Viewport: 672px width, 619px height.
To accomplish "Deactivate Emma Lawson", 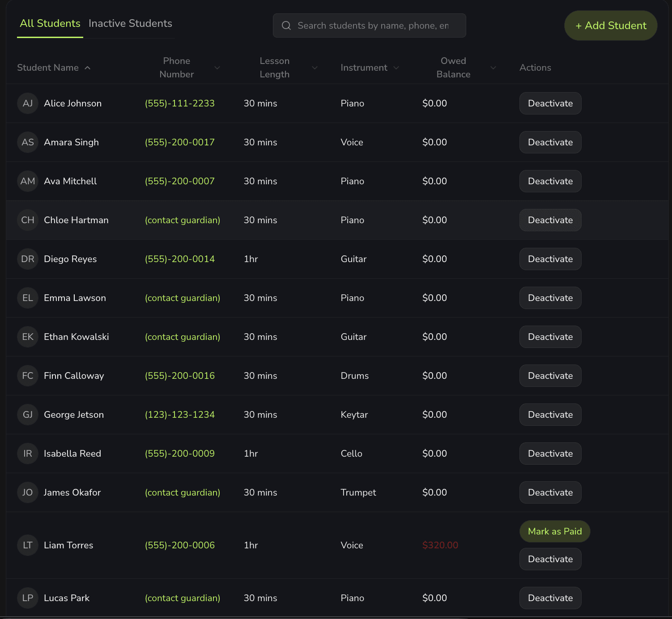I will coord(550,298).
